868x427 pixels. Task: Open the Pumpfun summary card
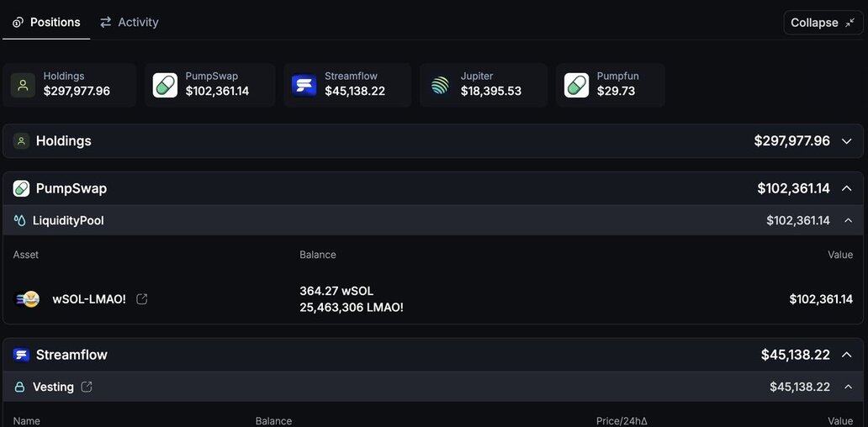click(610, 85)
